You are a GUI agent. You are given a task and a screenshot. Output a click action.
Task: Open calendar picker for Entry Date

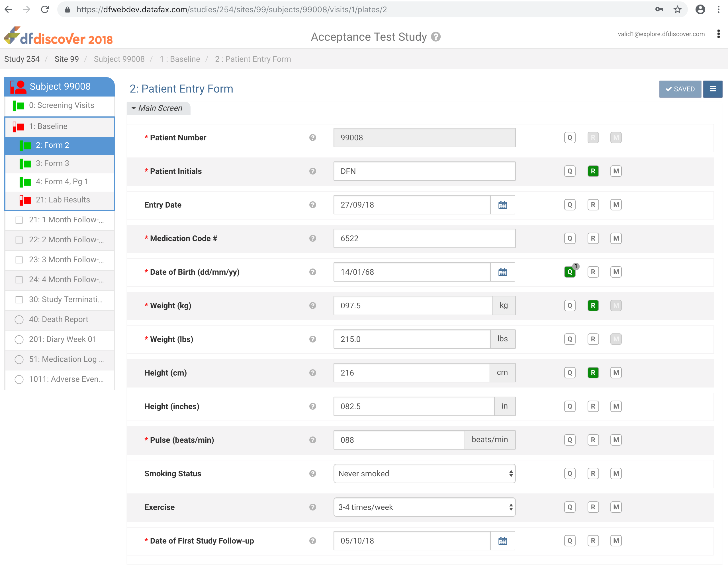(502, 205)
